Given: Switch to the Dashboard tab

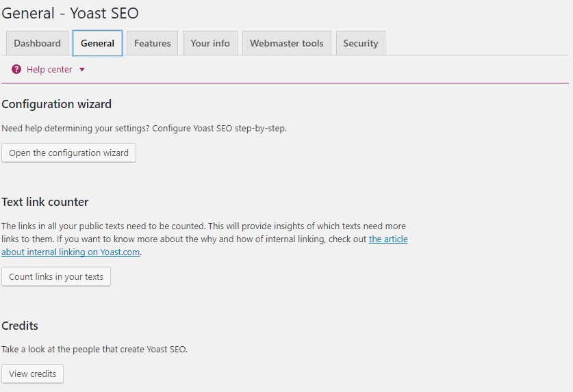Looking at the screenshot, I should [37, 43].
